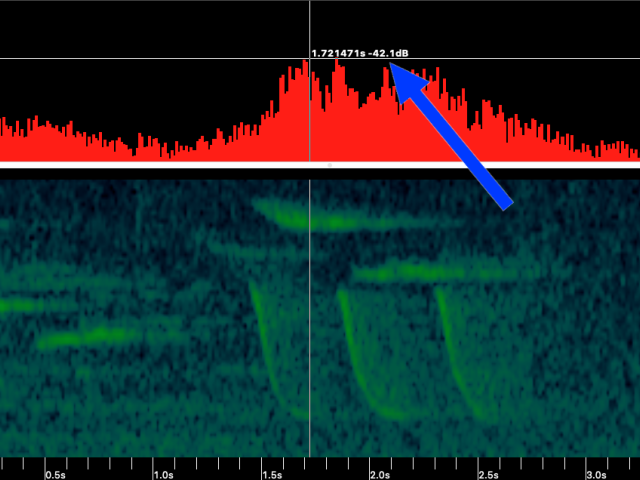640x480 pixels.
Task: Select the horizontal band above the 2.0s sweeps
Action: pyautogui.click(x=430, y=270)
